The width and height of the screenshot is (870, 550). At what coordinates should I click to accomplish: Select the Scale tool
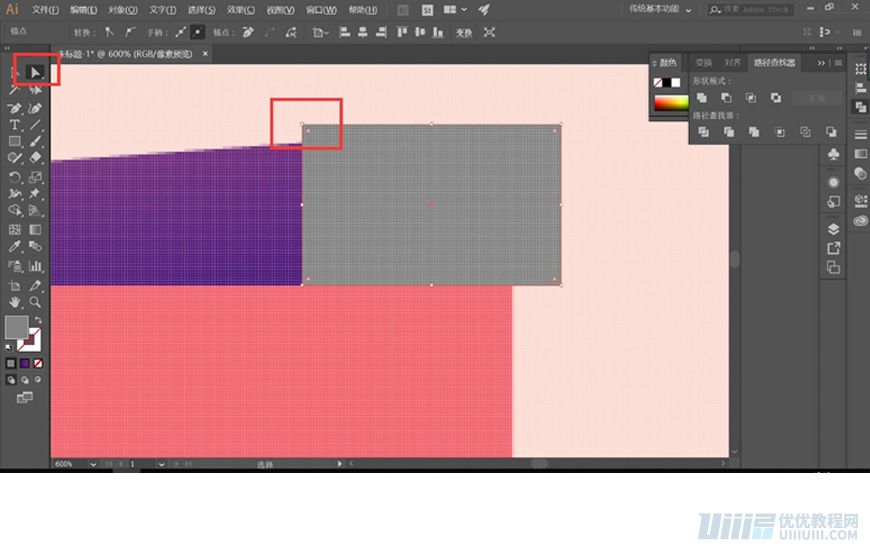pyautogui.click(x=35, y=177)
